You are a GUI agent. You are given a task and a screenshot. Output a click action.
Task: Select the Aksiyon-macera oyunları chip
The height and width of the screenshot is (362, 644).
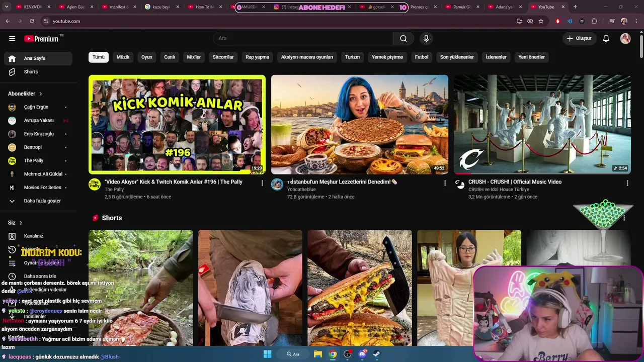point(307,57)
